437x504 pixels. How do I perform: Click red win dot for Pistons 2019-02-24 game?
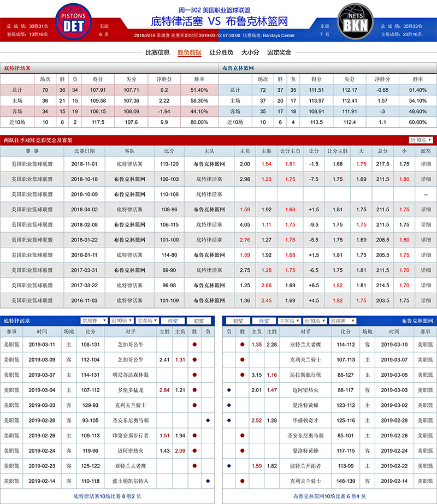point(194,450)
